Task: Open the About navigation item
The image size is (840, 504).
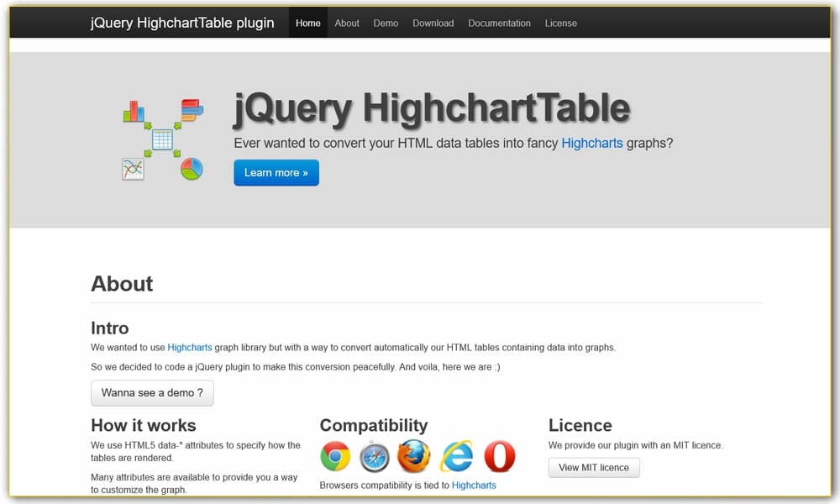Action: click(x=346, y=23)
